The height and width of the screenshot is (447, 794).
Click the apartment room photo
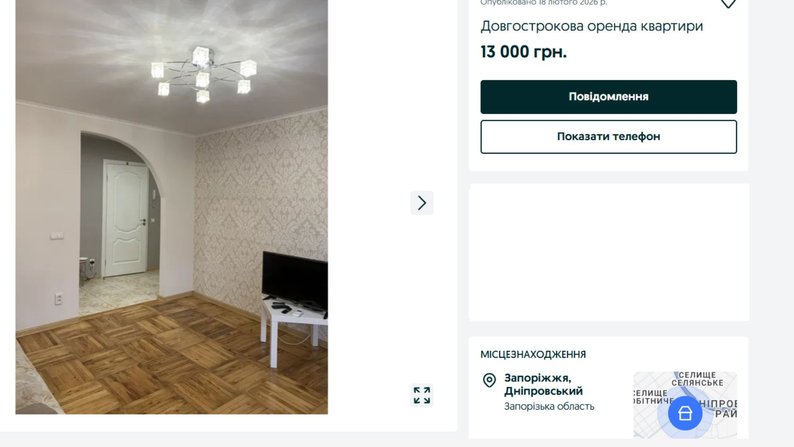coord(172,207)
